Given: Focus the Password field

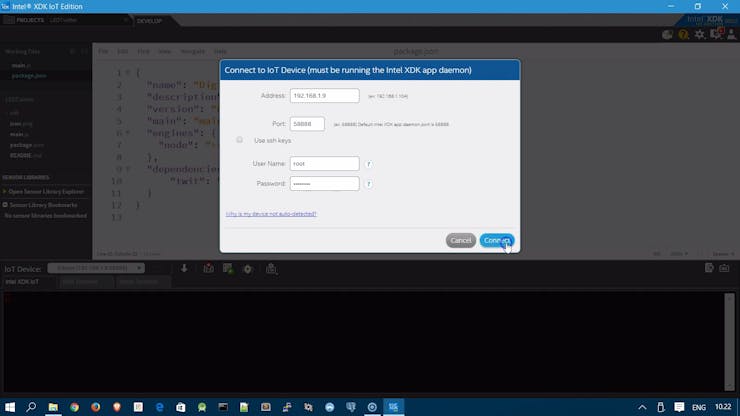Looking at the screenshot, I should 325,184.
